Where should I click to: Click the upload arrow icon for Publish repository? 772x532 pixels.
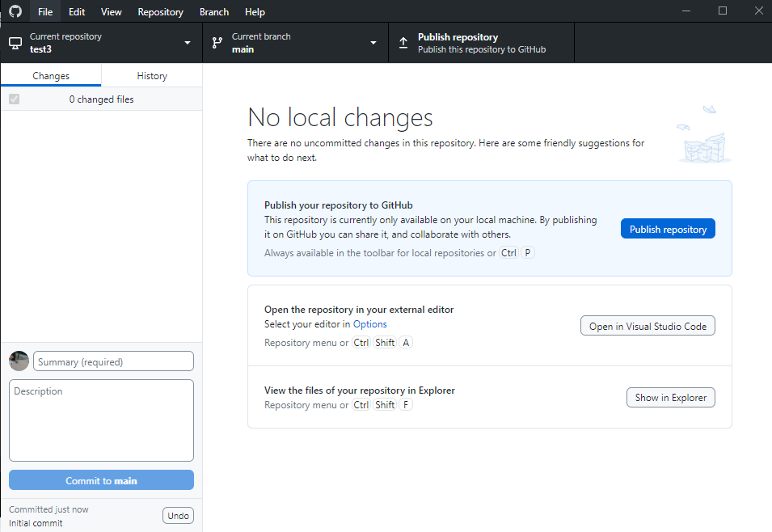pos(403,43)
